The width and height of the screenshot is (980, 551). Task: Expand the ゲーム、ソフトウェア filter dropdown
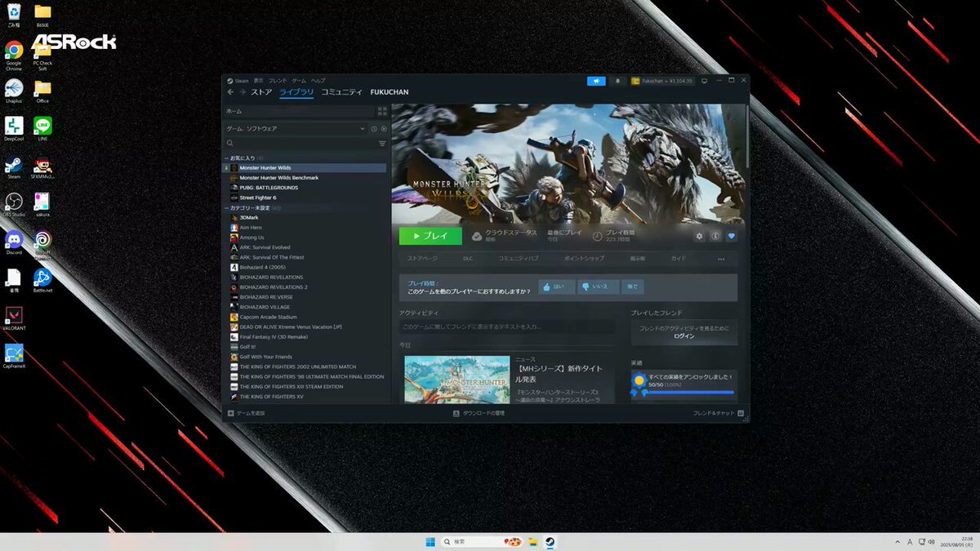[x=296, y=129]
